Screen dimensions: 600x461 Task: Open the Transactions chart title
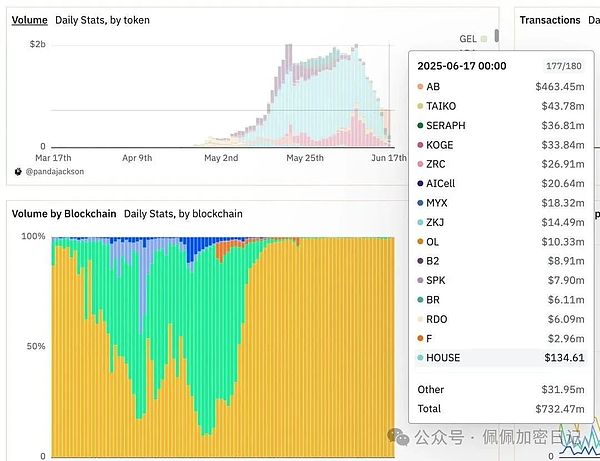[x=549, y=20]
